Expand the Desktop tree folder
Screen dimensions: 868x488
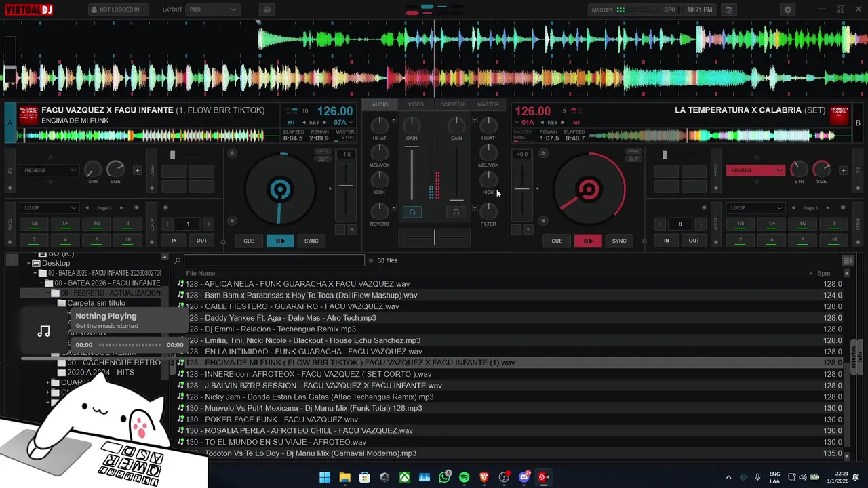click(28, 263)
